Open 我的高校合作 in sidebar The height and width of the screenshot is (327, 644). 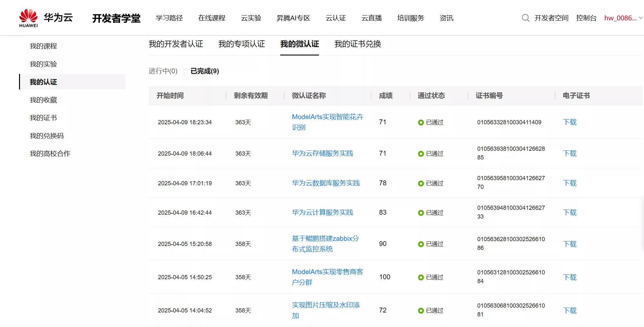[50, 154]
